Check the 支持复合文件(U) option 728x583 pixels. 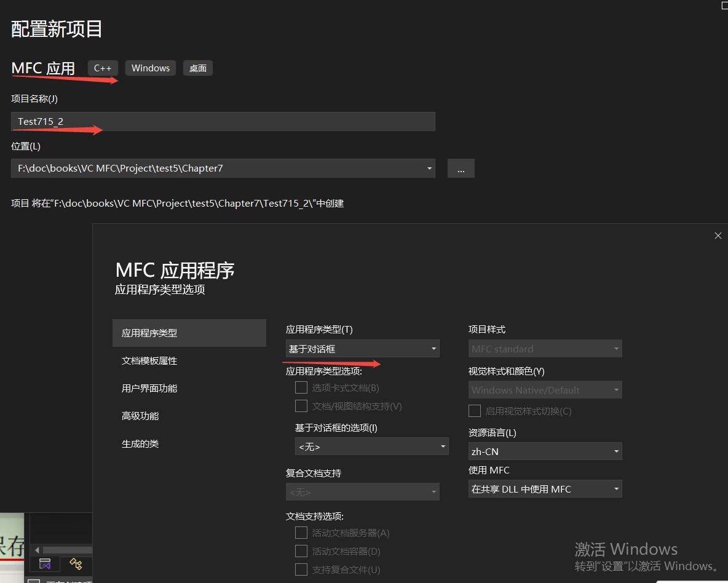click(x=301, y=569)
